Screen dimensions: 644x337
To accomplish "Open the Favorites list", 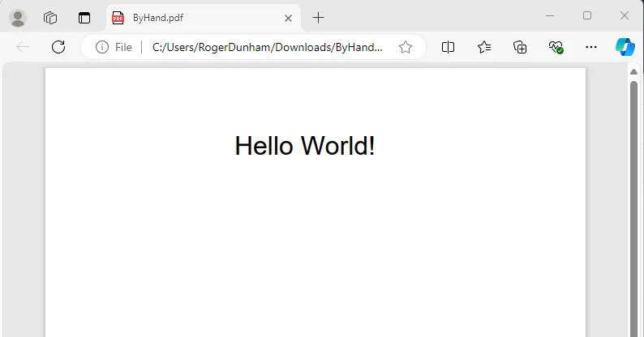I will [x=484, y=47].
